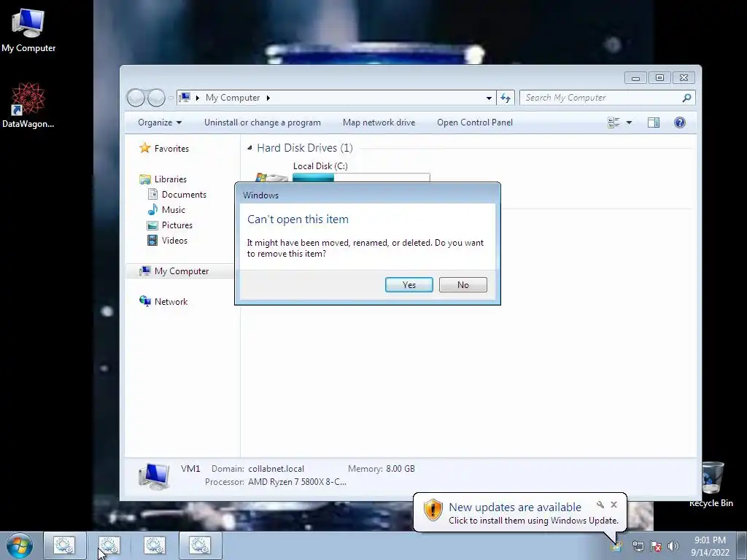747x560 pixels.
Task: Click the Videos film icon
Action: pos(152,241)
